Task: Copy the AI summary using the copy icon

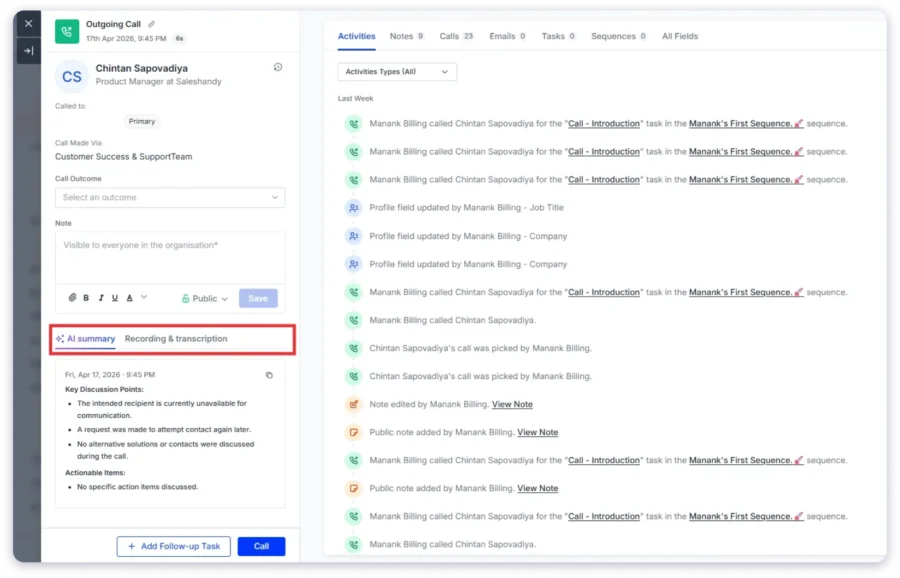Action: [x=269, y=375]
